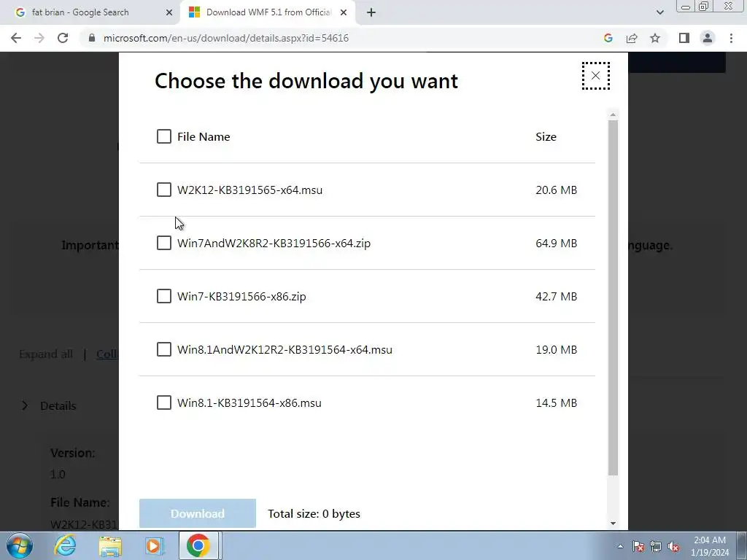Open Action Center flag icon
Viewport: 747px width, 560px height.
(638, 546)
